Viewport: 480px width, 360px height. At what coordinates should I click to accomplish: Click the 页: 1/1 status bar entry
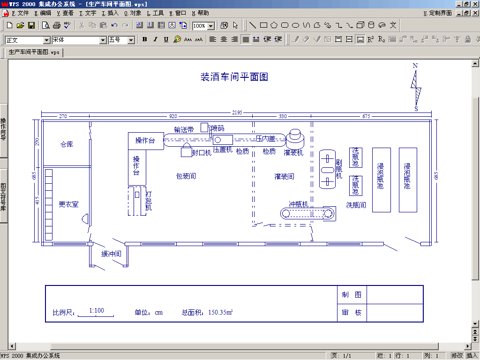pos(341,356)
